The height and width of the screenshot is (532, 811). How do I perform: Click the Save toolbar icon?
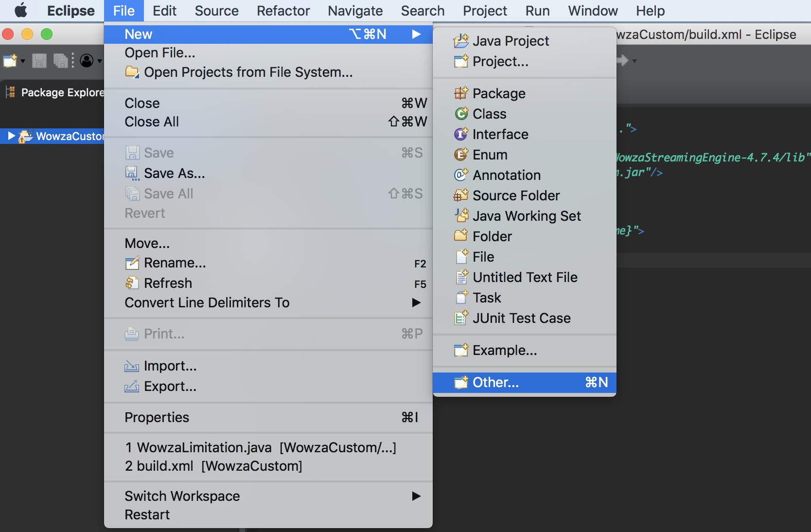(x=39, y=61)
